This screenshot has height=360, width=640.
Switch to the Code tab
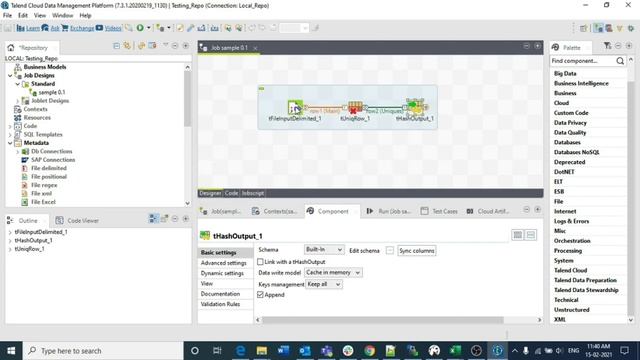tap(231, 193)
